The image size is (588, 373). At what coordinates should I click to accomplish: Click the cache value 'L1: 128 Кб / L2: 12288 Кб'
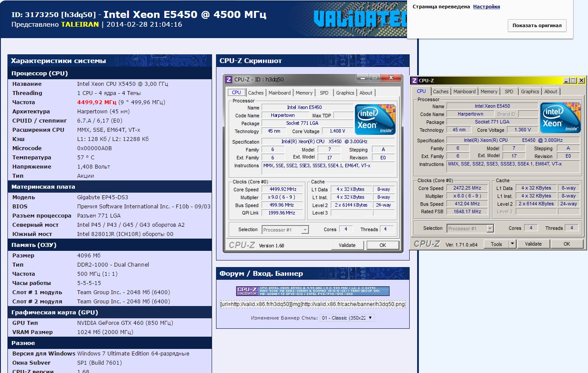[x=113, y=139]
